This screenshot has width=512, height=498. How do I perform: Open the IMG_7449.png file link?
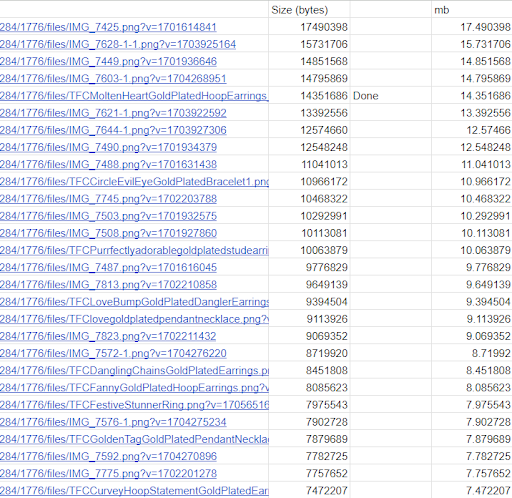[x=108, y=61]
